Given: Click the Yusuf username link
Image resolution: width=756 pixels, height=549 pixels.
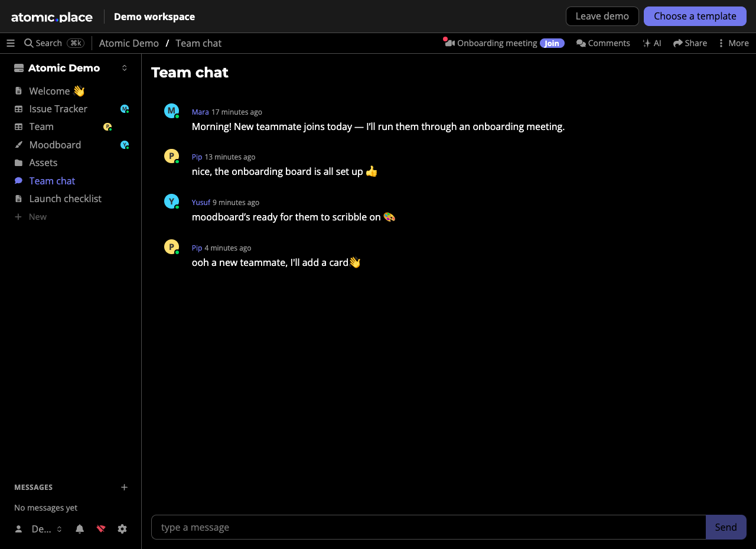Looking at the screenshot, I should tap(201, 202).
